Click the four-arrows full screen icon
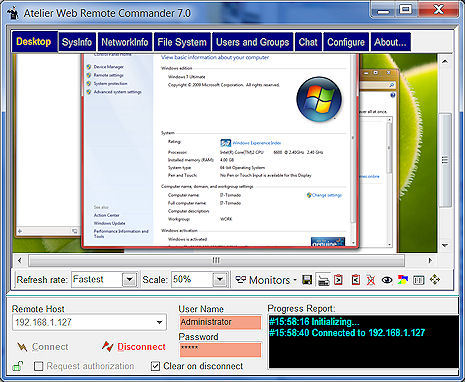The image size is (465, 382). [435, 280]
